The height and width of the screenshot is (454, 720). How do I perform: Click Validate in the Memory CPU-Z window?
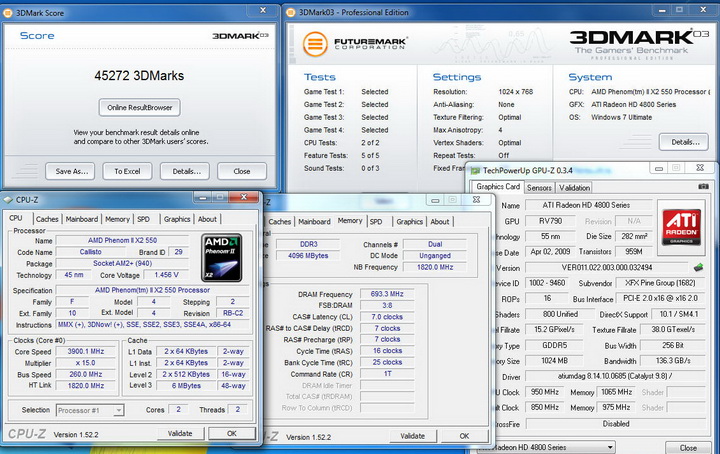412,436
